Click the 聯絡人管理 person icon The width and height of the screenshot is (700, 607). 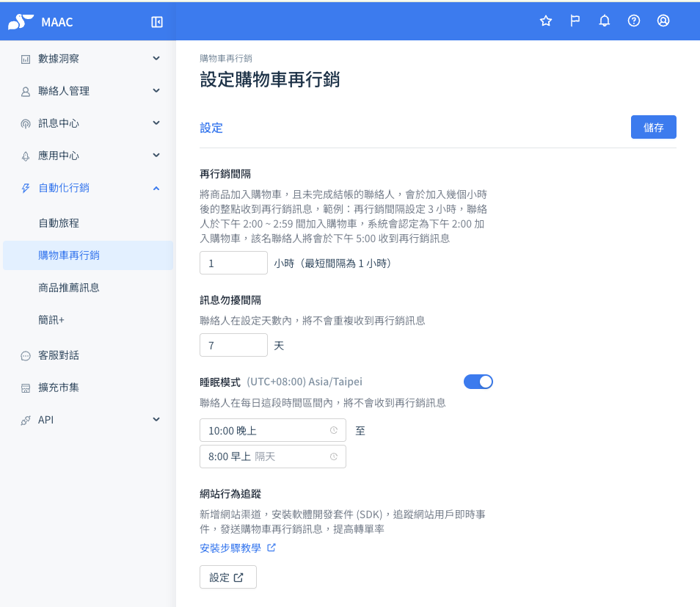(26, 92)
